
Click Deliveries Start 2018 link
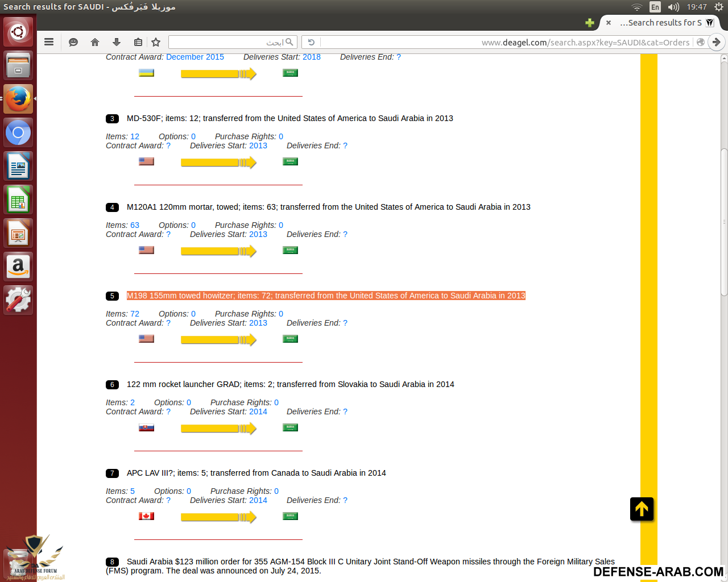pos(311,57)
